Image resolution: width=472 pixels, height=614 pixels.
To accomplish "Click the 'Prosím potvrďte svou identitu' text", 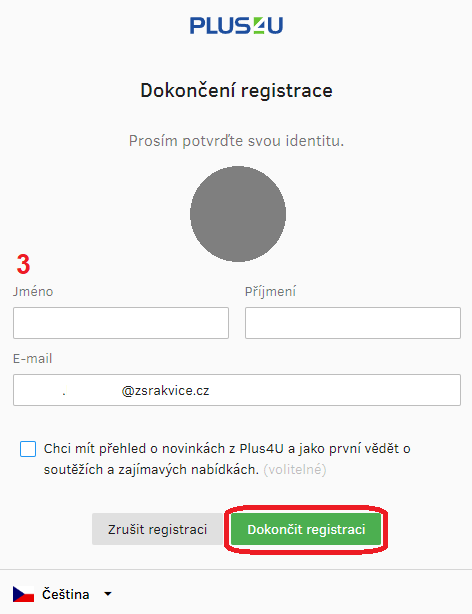I will [x=237, y=141].
